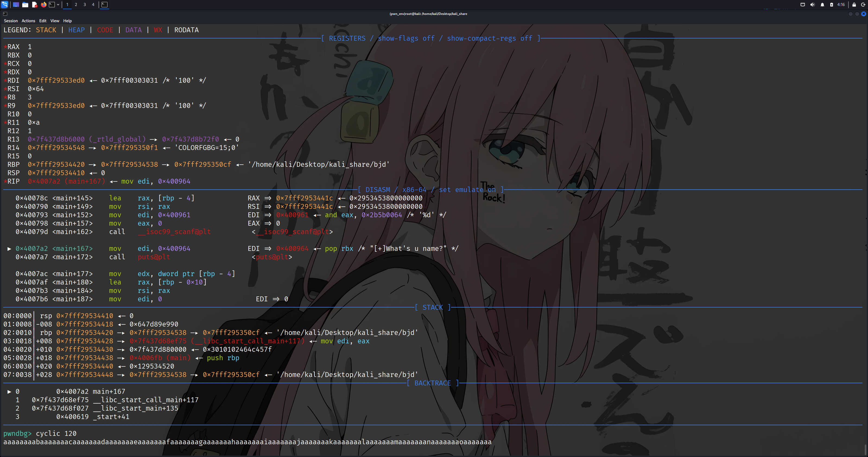The width and height of the screenshot is (868, 457).
Task: Open the Help menu
Action: (x=67, y=21)
